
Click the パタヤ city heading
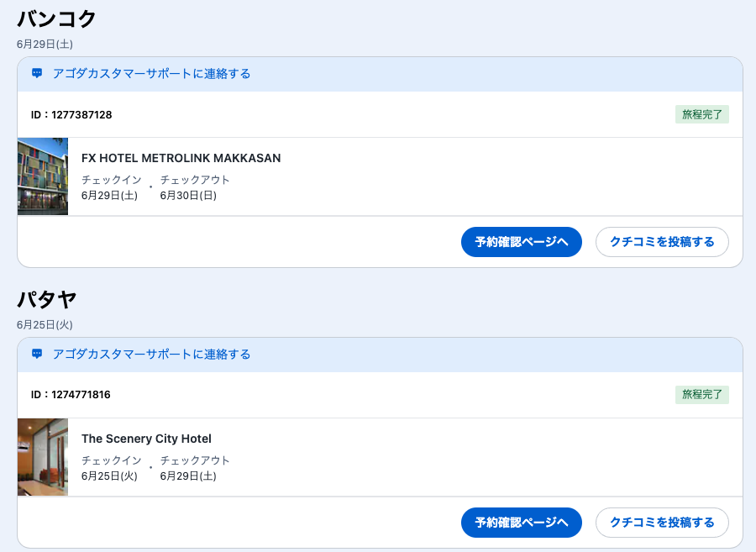coord(47,299)
